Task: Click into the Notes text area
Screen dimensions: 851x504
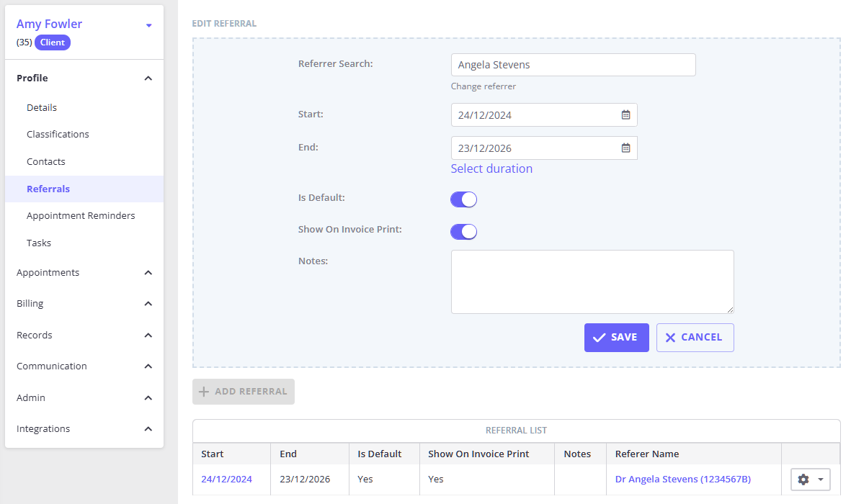Action: [592, 282]
